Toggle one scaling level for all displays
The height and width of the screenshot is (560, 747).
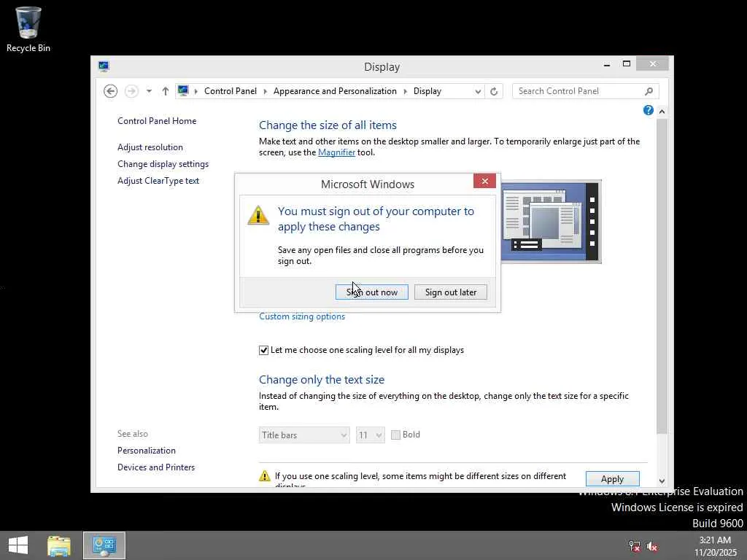pos(263,351)
